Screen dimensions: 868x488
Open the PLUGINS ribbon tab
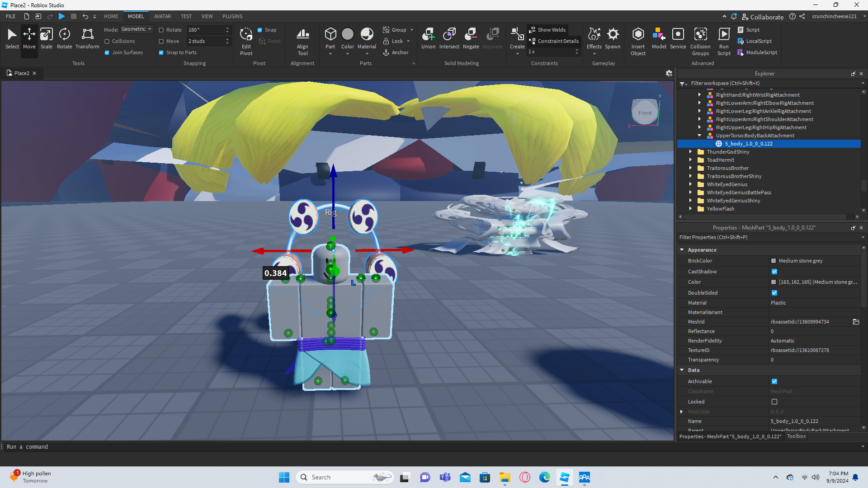click(232, 16)
